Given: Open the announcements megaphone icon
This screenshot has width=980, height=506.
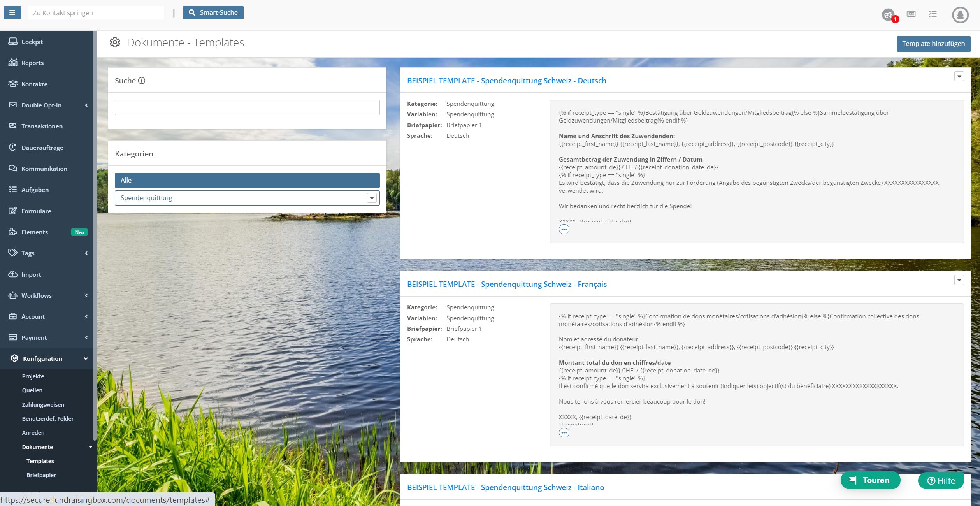Looking at the screenshot, I should point(888,15).
